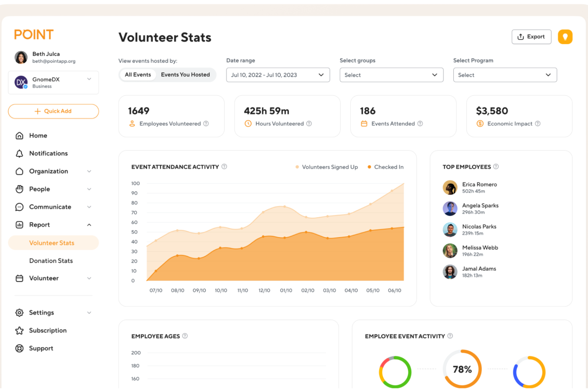Open Erica Romero's profile avatar
Viewport: 588px width, 392px height.
[x=450, y=187]
